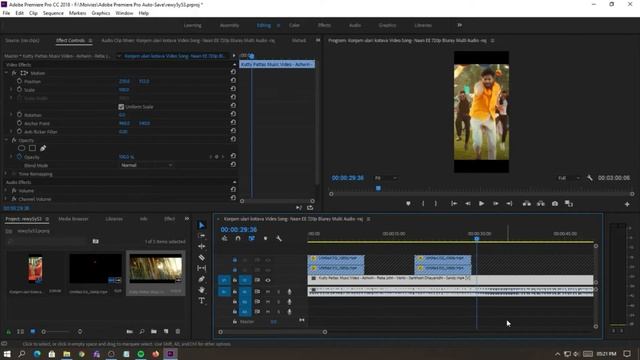The height and width of the screenshot is (360, 640).
Task: Toggle Position animation stopwatch
Action: pyautogui.click(x=19, y=81)
